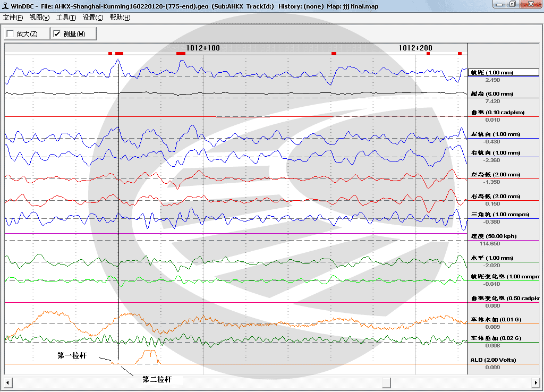Select the 水平 (1.00 mm) channel label
This screenshot has width=544, height=392.
coord(492,258)
